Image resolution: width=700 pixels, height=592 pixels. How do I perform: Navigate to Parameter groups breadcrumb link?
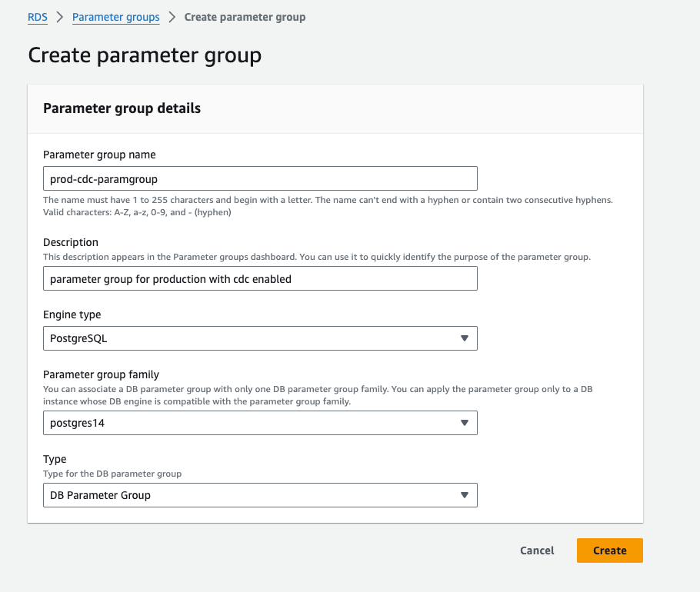coord(116,17)
